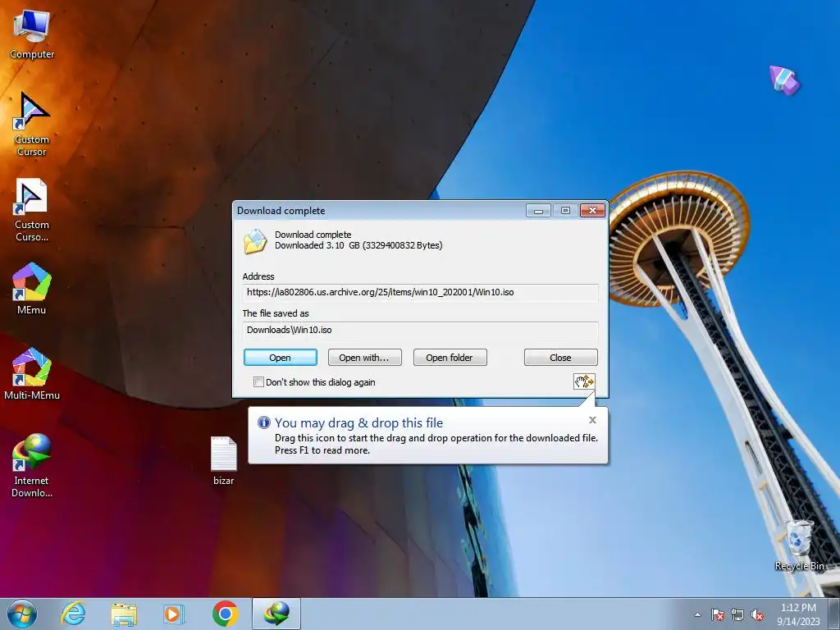Click the Close button in dialog
The height and width of the screenshot is (630, 840).
(560, 358)
